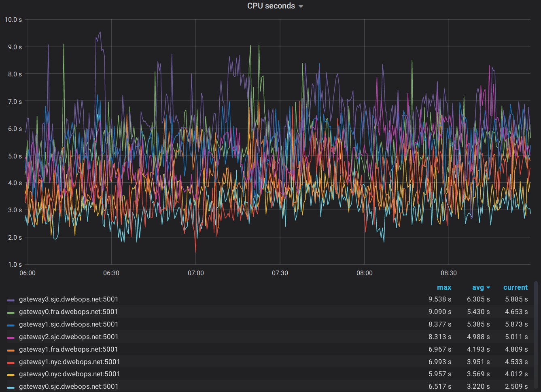Open color picker via gateway3.sjc purple line swatch
Viewport: 541px width, 392px height.
11,299
